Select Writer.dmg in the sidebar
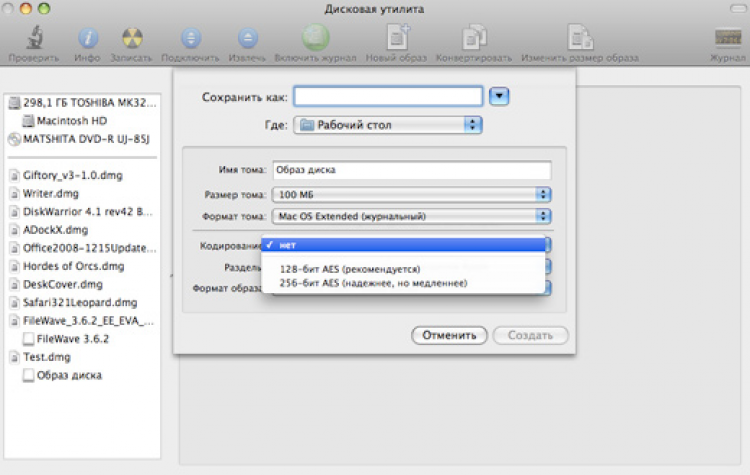Image resolution: width=750 pixels, height=475 pixels. [44, 193]
